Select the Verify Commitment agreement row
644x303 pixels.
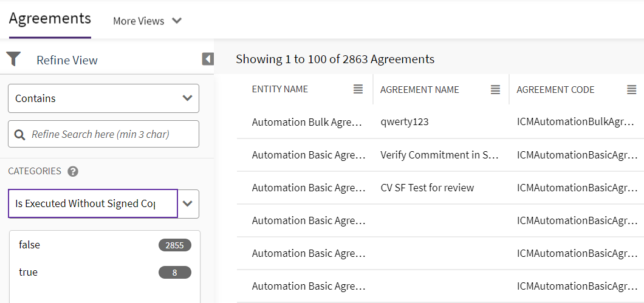click(x=439, y=155)
